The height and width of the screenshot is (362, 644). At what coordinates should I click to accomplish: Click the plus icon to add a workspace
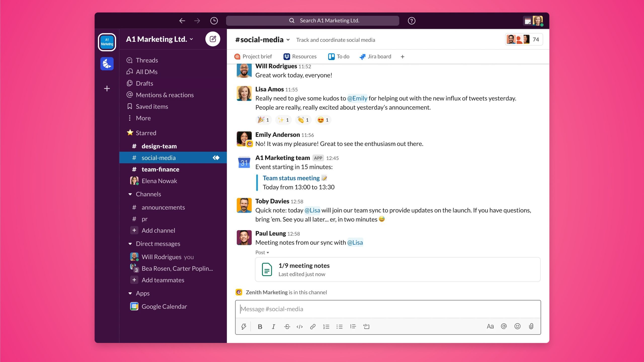coord(107,88)
